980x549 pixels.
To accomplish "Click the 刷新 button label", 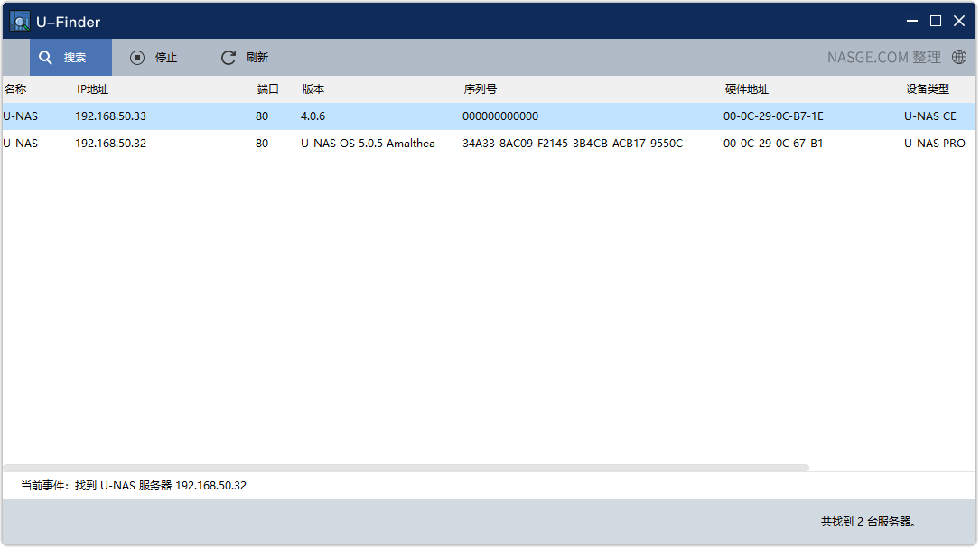I will click(x=257, y=58).
